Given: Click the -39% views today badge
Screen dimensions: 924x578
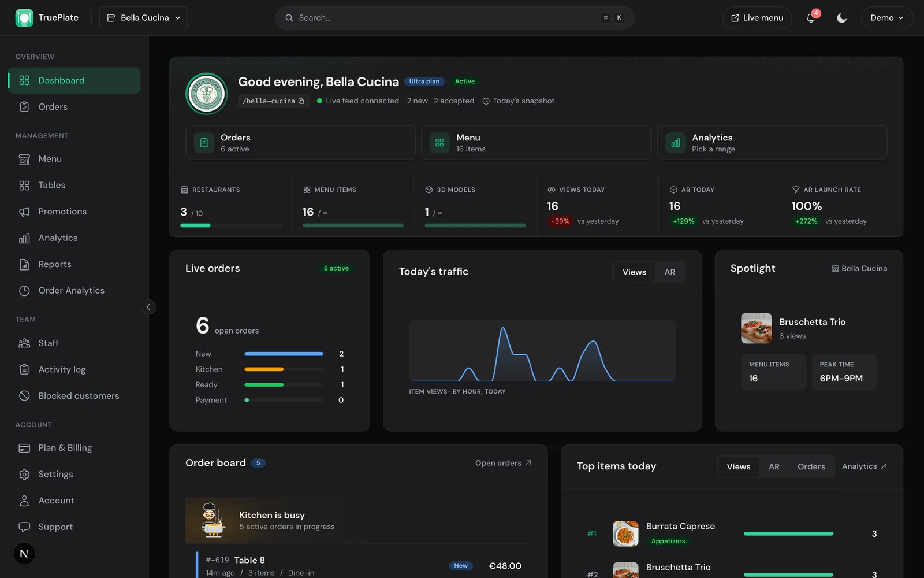Looking at the screenshot, I should point(560,221).
